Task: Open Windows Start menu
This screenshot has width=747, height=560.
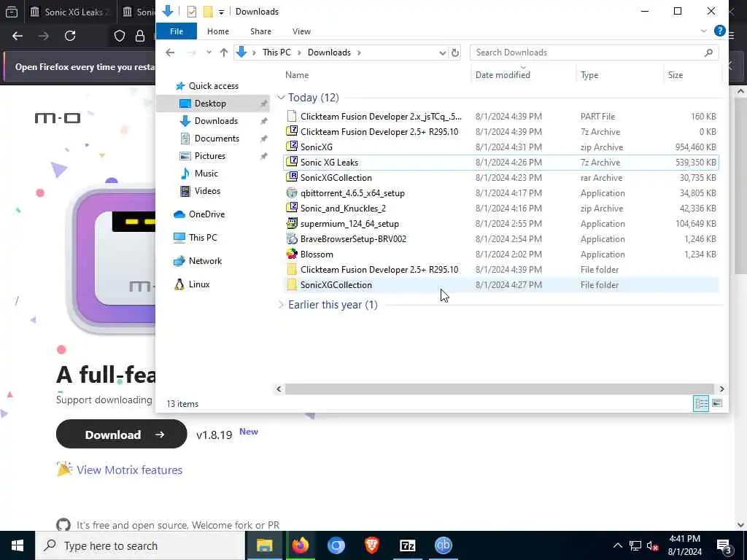Action: (18, 545)
